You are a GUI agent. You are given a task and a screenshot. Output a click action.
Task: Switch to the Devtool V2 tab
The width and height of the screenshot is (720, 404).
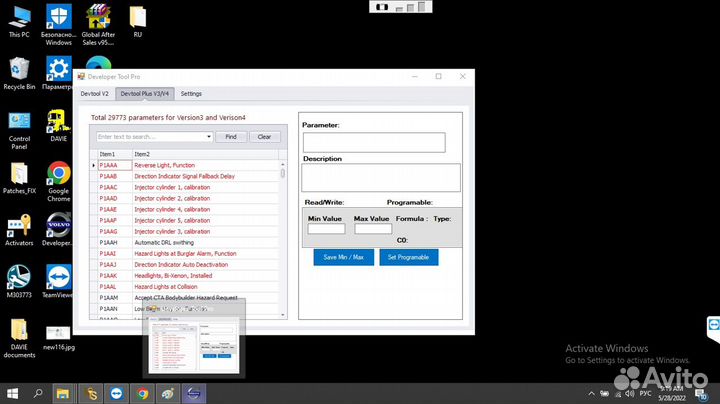coord(95,94)
